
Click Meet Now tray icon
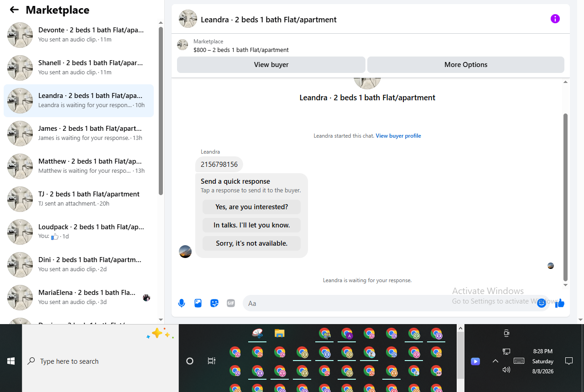coord(506,333)
